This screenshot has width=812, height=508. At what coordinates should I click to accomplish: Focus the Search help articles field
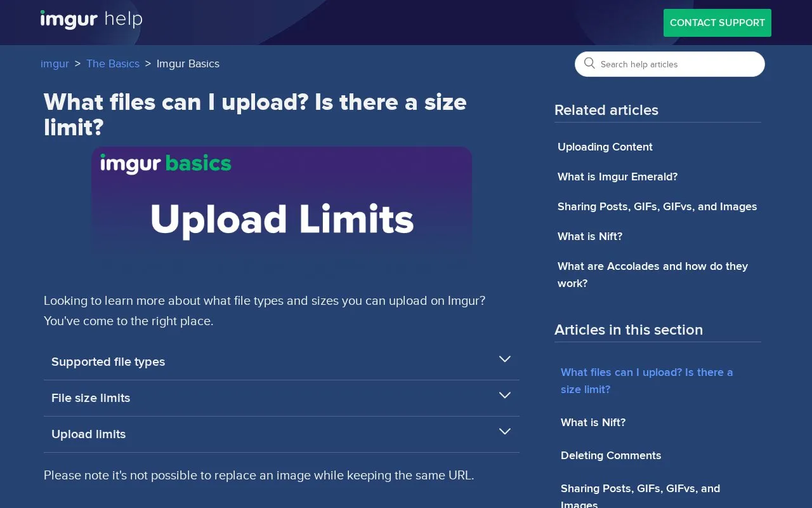point(670,64)
